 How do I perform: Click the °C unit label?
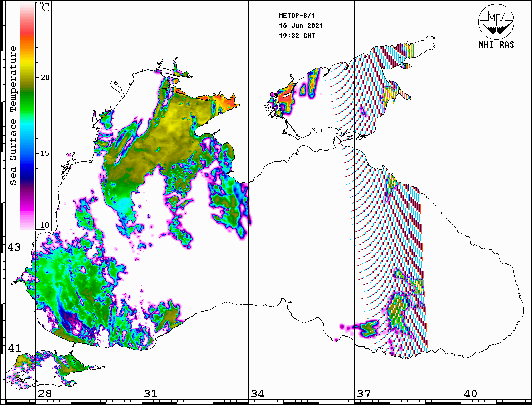pos(45,7)
